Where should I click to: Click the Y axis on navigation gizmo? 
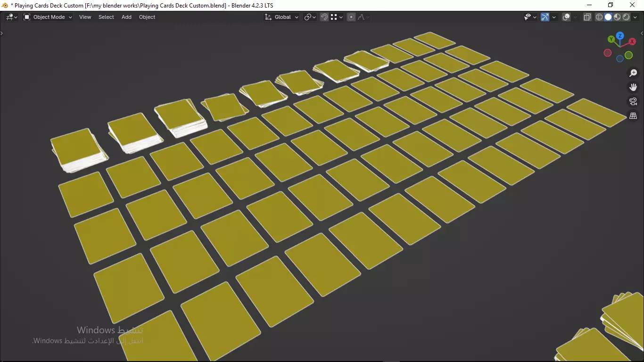pyautogui.click(x=611, y=39)
